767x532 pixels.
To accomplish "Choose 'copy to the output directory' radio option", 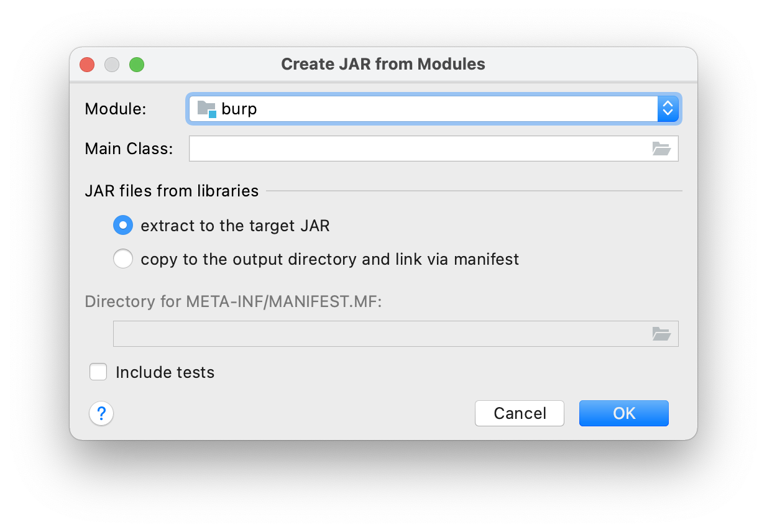I will coord(123,259).
